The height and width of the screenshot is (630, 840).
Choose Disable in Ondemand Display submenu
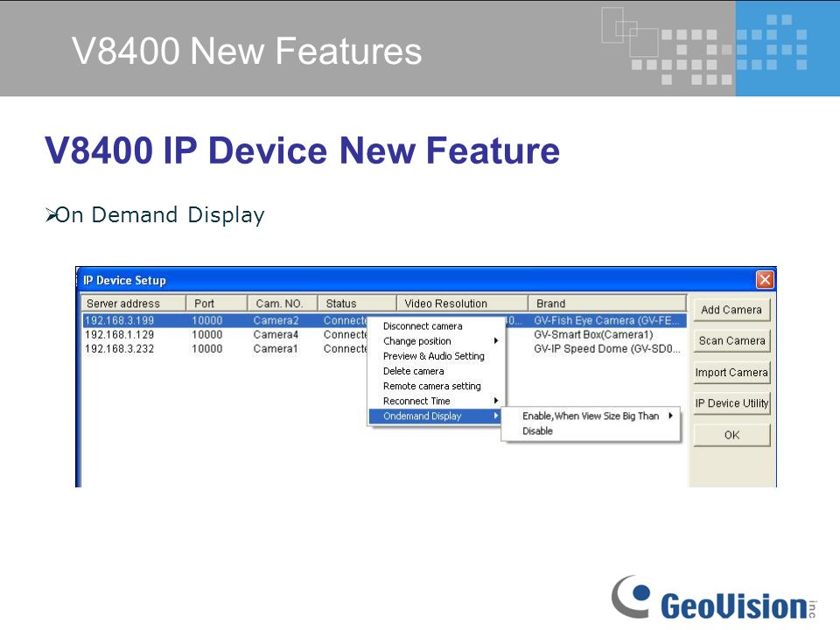[x=591, y=430]
